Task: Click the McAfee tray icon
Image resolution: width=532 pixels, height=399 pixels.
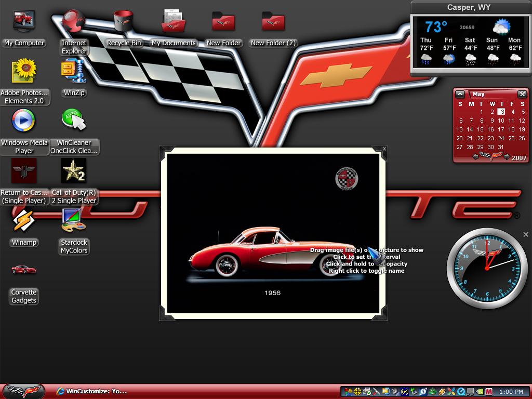Action: point(489,392)
